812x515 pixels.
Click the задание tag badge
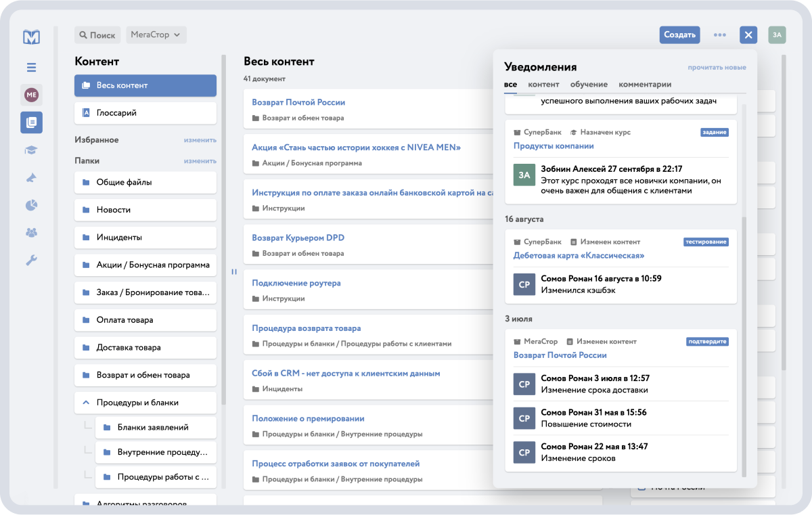tap(715, 133)
